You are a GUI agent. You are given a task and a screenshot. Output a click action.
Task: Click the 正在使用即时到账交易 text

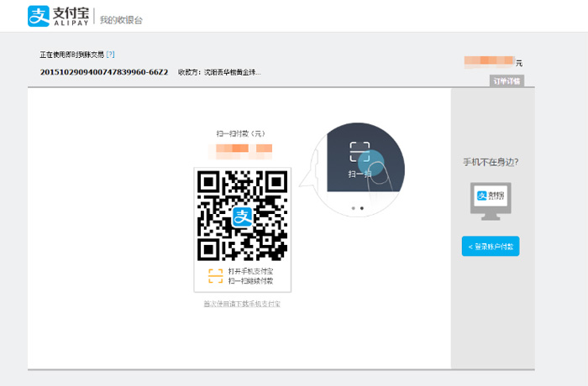tap(72, 55)
